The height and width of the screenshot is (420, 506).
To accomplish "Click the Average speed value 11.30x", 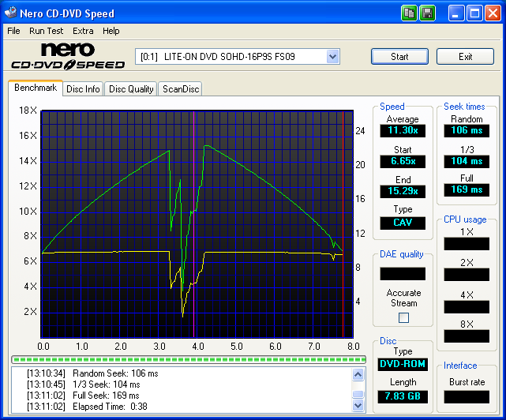I will click(403, 130).
